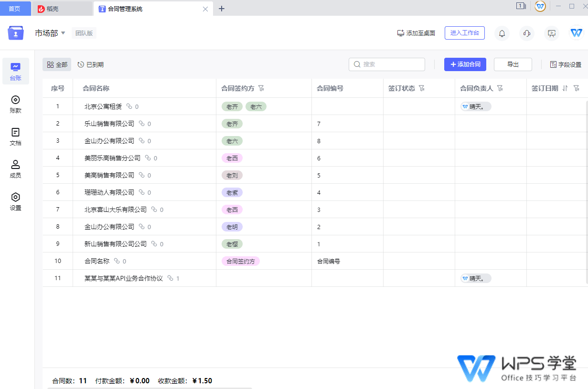Filter by 签订状态 column filter icon
This screenshot has height=389, width=588.
pyautogui.click(x=422, y=88)
